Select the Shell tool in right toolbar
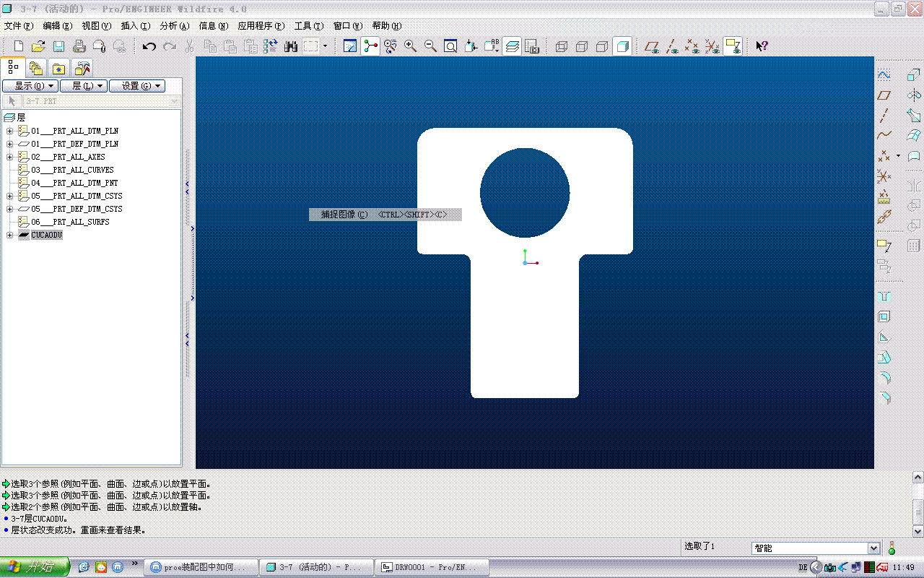924x578 pixels. (884, 316)
